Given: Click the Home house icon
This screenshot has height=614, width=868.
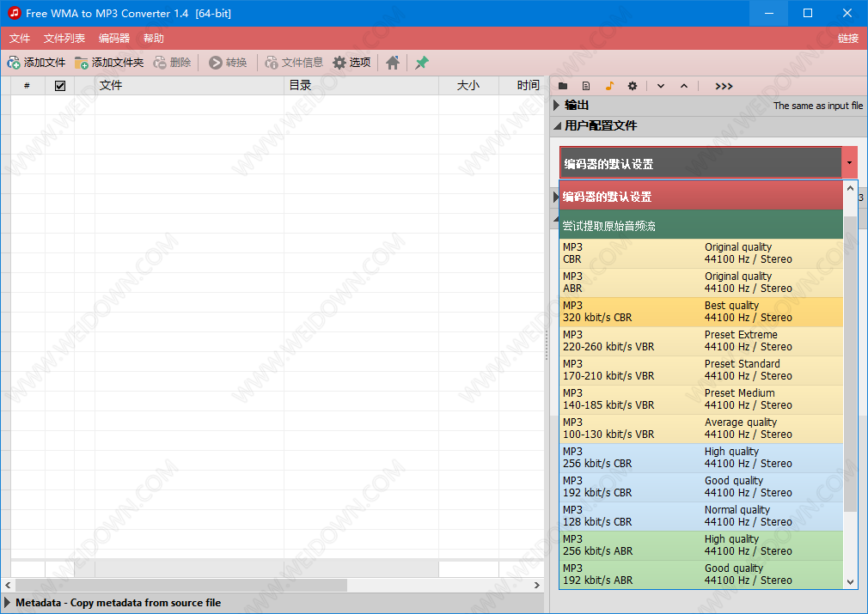Looking at the screenshot, I should pyautogui.click(x=393, y=63).
